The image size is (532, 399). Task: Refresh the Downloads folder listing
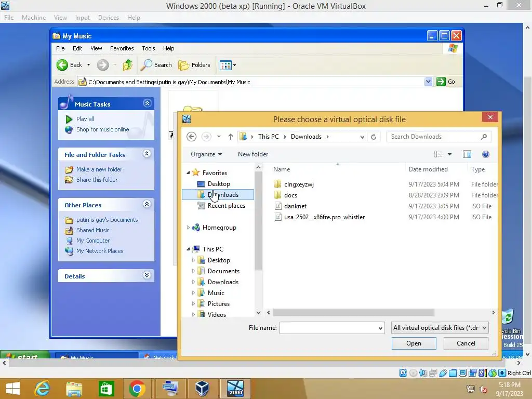[373, 137]
